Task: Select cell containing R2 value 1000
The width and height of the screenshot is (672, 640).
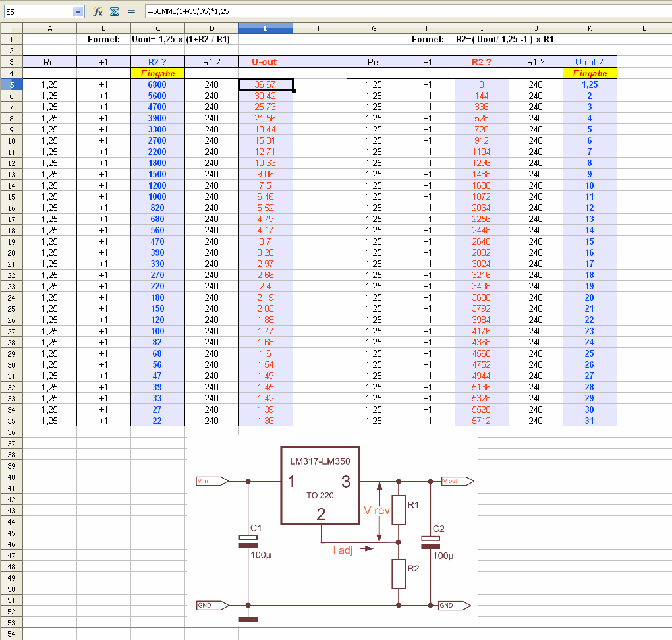Action: click(x=157, y=196)
